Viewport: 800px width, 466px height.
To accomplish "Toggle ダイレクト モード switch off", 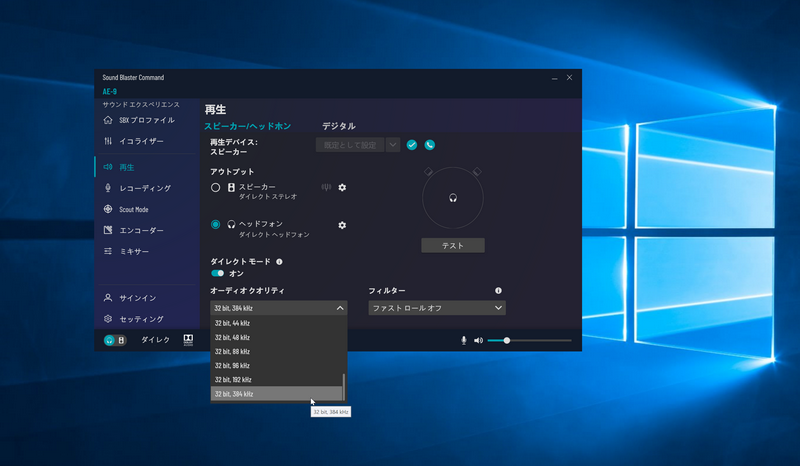I will [218, 273].
